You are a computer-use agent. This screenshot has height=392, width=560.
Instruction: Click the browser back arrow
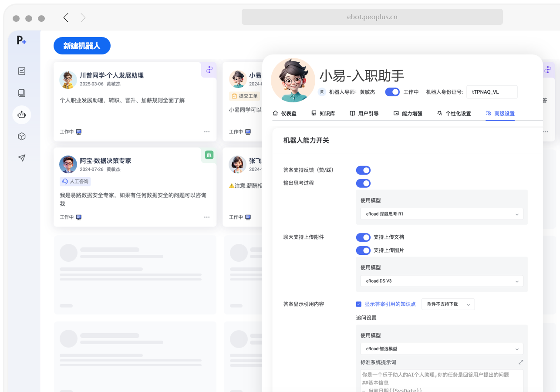click(x=66, y=17)
